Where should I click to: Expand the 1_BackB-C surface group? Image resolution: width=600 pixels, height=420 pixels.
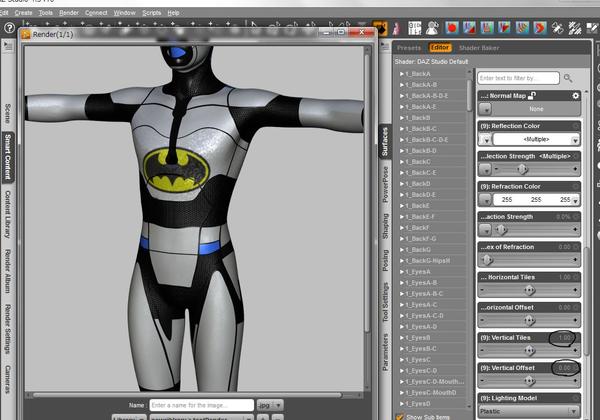(402, 129)
